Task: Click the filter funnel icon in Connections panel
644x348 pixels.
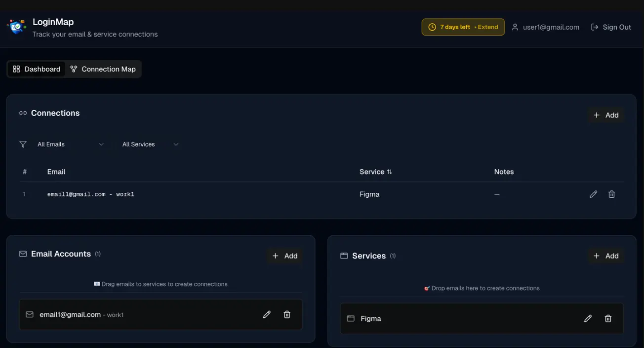Action: (22, 144)
